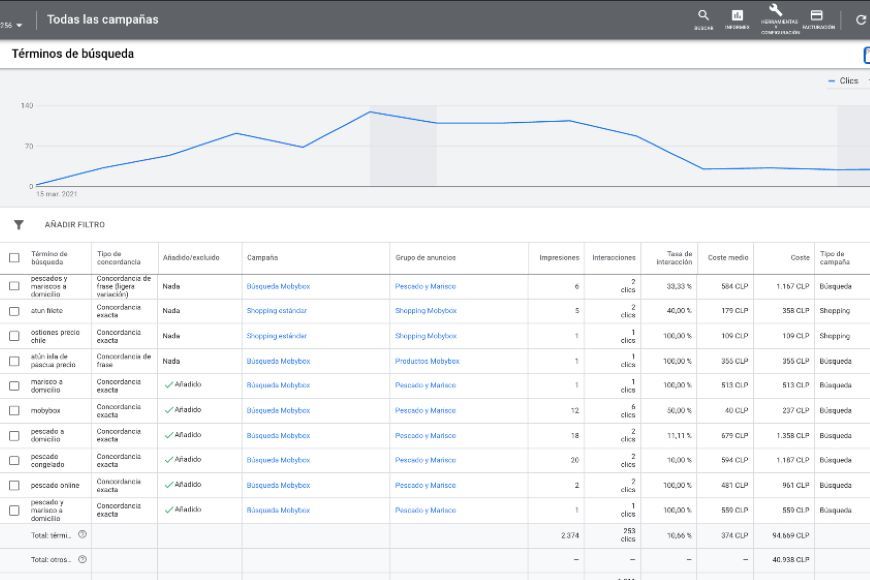Open the Informes reports icon
Viewport: 870px width, 580px height.
point(737,16)
